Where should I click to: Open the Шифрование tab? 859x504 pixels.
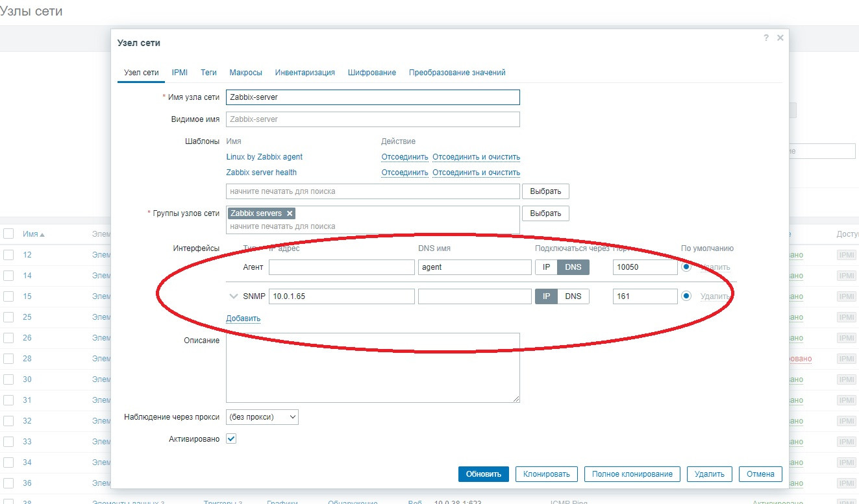click(372, 73)
